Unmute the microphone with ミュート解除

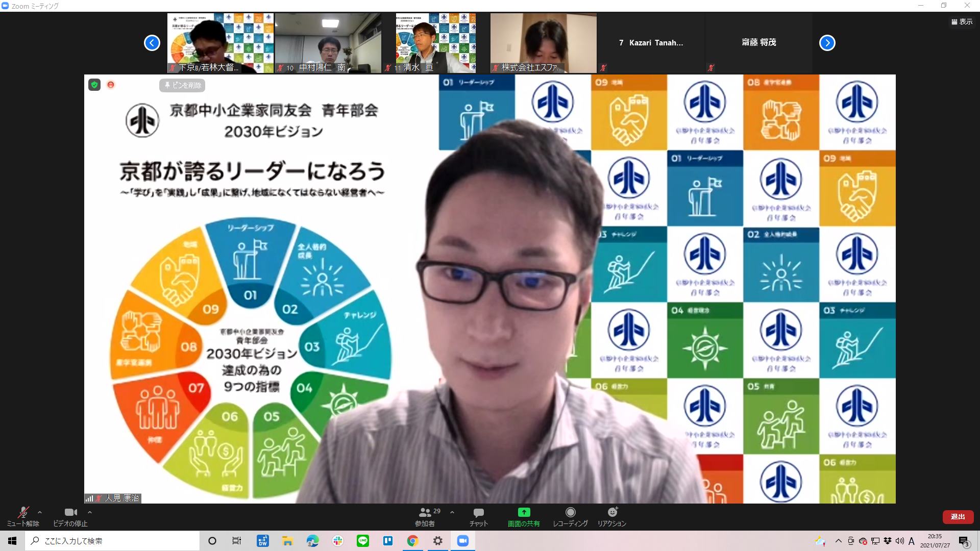click(23, 517)
